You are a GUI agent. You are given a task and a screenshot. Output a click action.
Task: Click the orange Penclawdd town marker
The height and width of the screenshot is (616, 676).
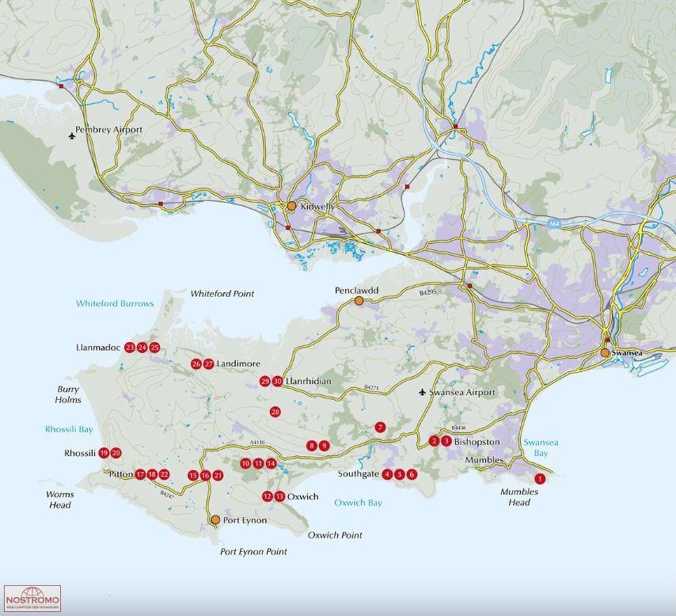pos(359,301)
